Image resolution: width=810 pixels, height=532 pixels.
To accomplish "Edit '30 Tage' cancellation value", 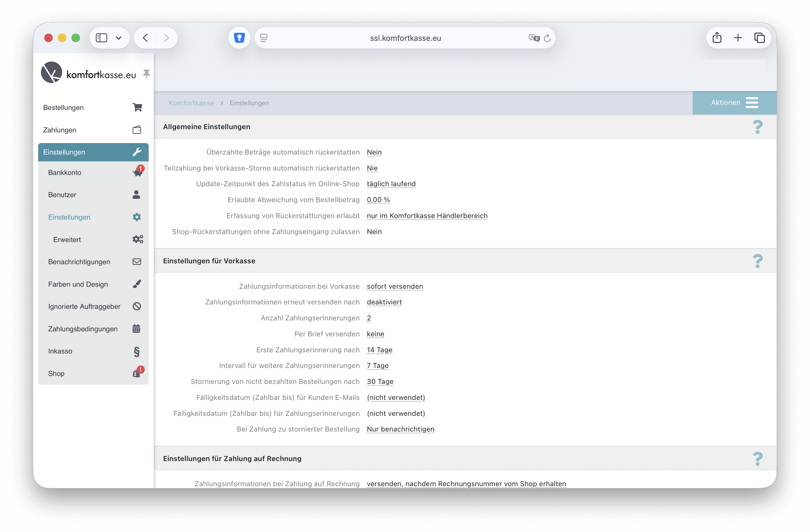I will click(x=380, y=382).
